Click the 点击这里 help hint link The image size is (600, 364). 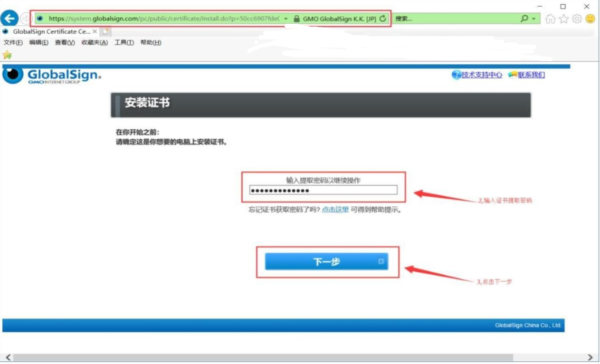point(335,209)
